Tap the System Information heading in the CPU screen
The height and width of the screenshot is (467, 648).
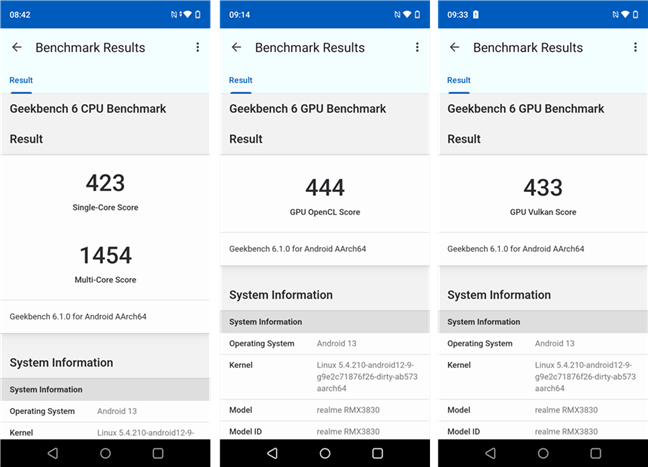click(61, 362)
